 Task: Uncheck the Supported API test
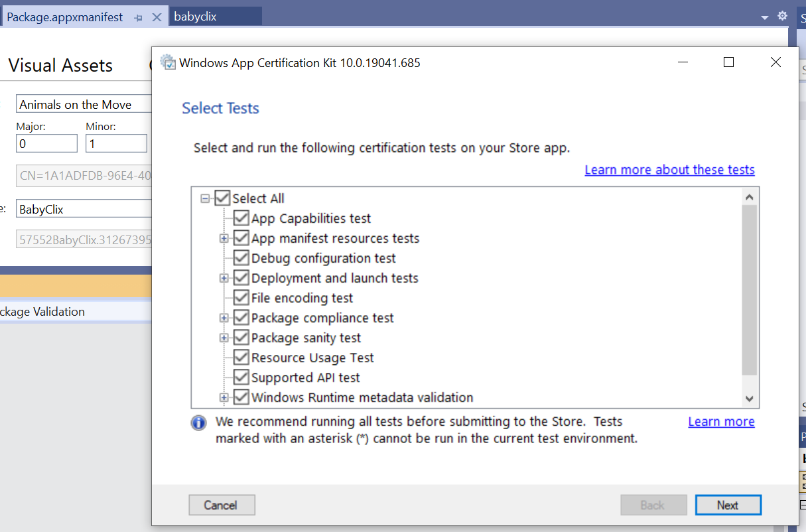[241, 377]
